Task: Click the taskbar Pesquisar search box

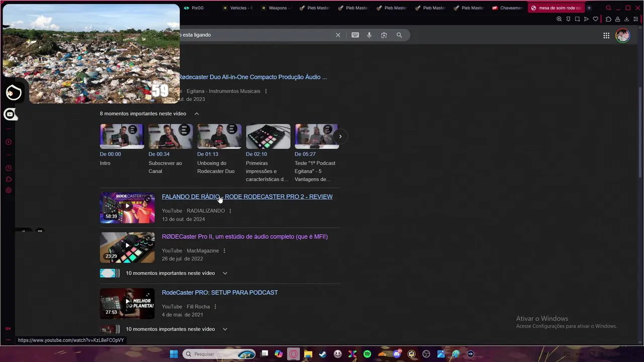Action: (x=219, y=354)
